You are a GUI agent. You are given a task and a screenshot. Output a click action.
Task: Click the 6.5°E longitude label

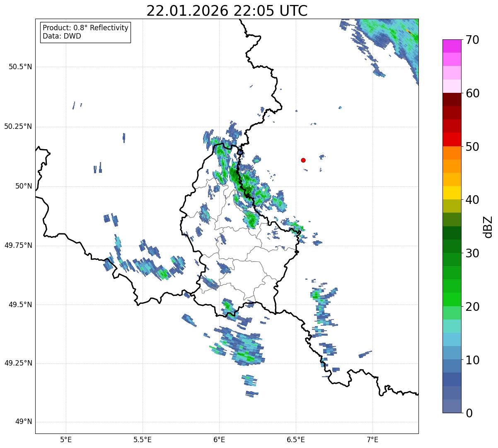point(296,440)
